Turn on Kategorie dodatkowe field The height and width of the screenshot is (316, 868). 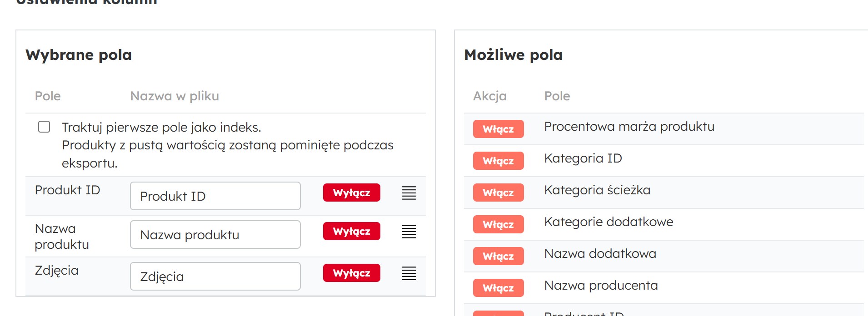tap(498, 224)
